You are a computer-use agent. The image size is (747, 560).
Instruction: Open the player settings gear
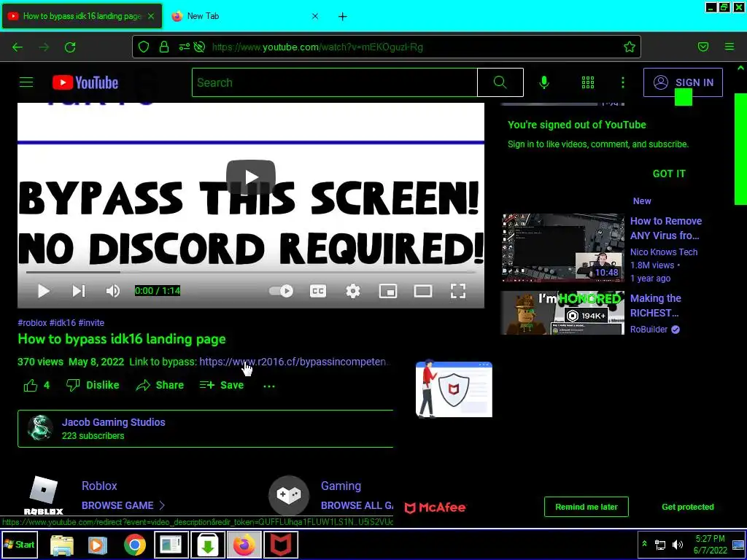[x=353, y=291]
